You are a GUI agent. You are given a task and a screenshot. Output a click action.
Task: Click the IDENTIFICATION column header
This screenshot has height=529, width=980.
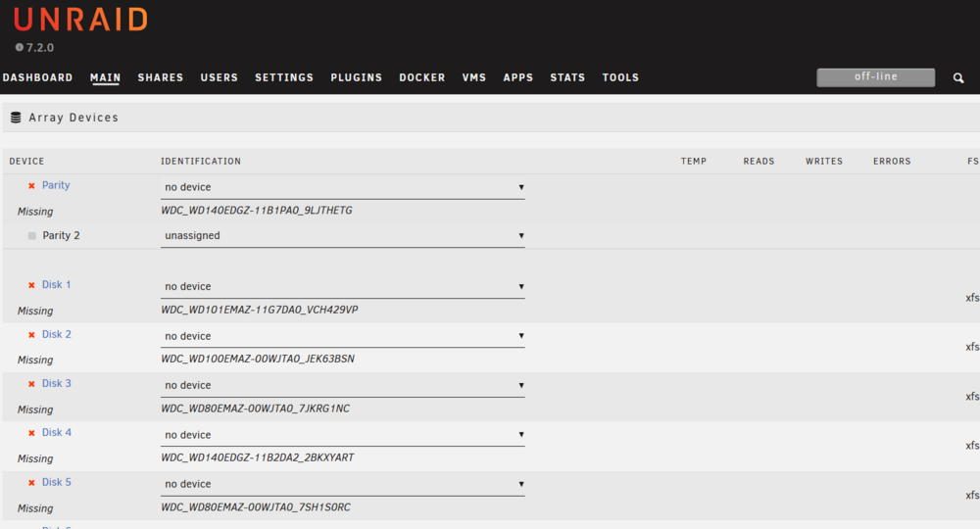click(201, 161)
